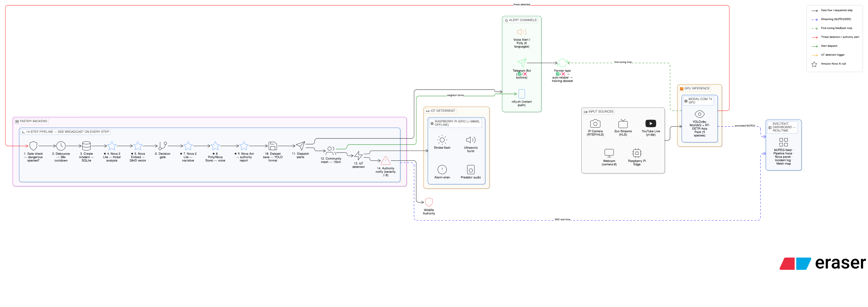This screenshot has width=868, height=307.
Task: Click the FASTAPI BACKEND group label
Action: [x=31, y=121]
